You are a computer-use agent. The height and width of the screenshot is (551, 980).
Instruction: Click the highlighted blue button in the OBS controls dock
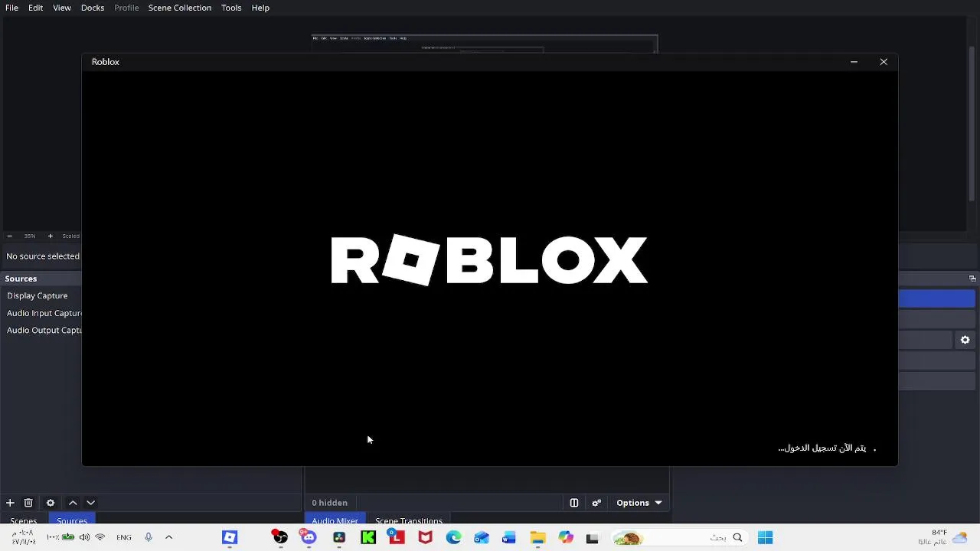[x=937, y=298]
